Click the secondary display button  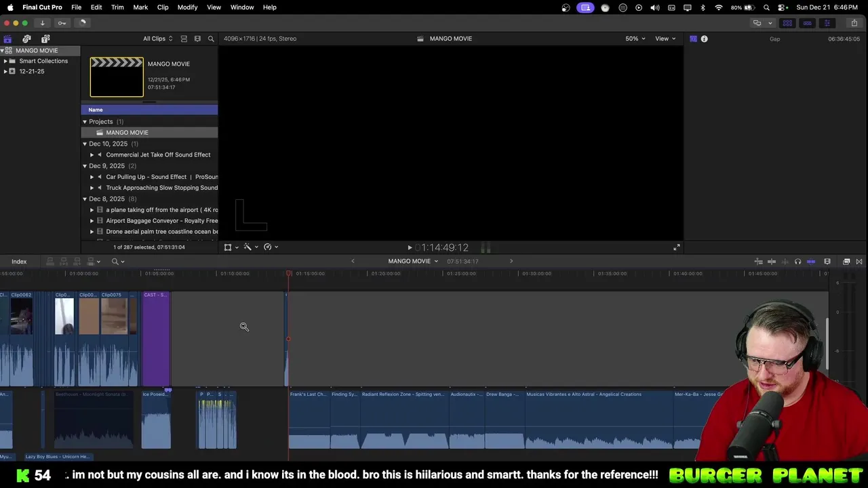click(x=757, y=23)
